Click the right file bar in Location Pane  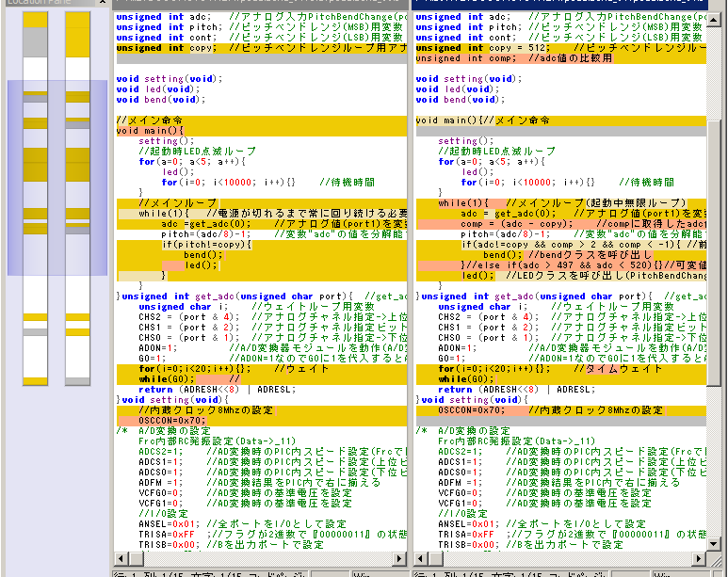[x=77, y=199]
